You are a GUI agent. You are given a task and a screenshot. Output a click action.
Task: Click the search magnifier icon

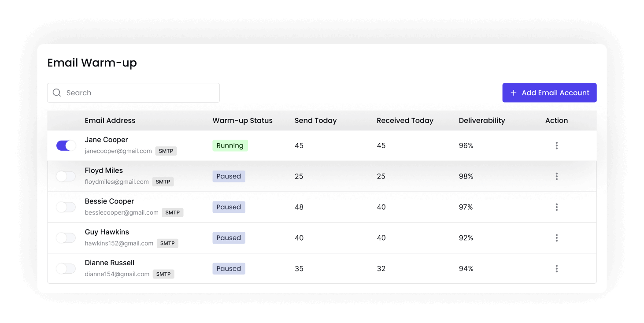pos(57,93)
